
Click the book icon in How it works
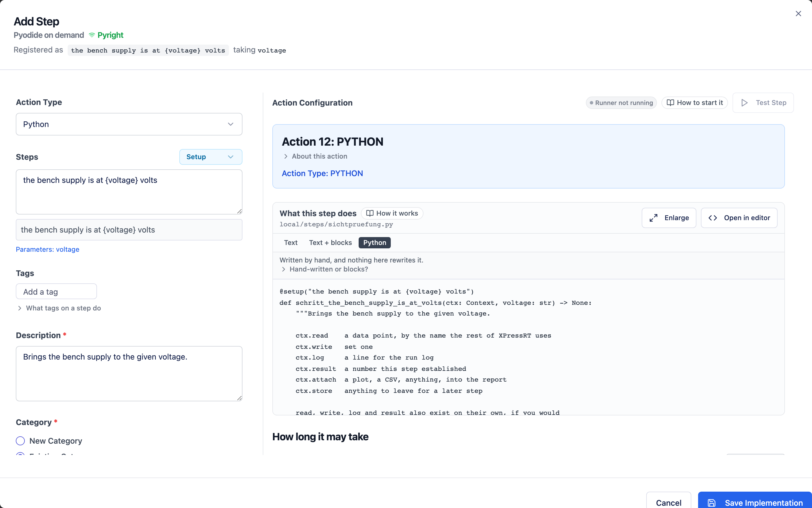pyautogui.click(x=369, y=213)
